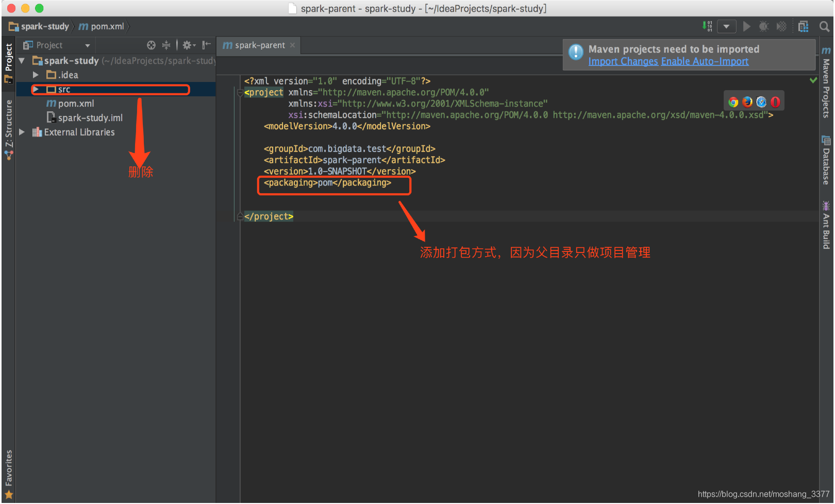835x504 pixels.
Task: Select the spark-study root folder
Action: pyautogui.click(x=116, y=61)
